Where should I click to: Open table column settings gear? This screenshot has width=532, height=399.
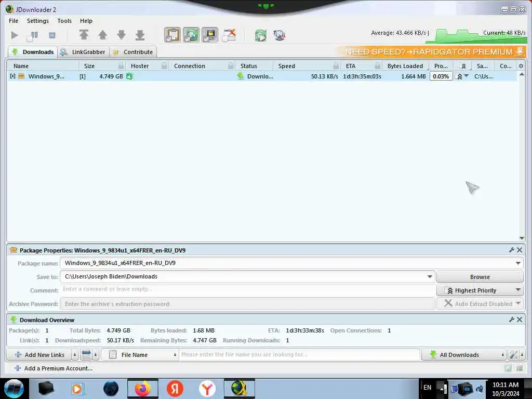click(521, 66)
